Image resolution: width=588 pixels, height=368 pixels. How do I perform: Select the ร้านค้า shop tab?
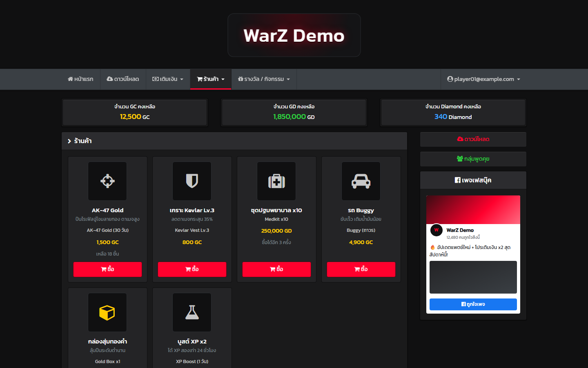click(211, 79)
